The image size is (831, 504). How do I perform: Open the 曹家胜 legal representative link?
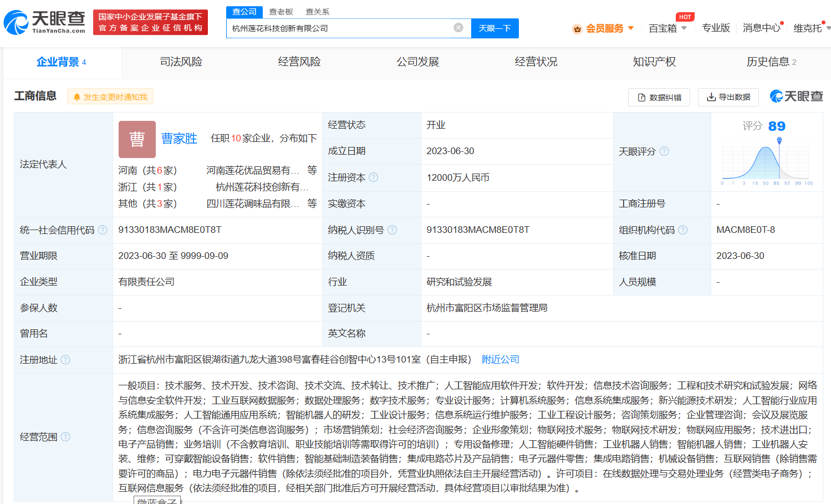179,139
